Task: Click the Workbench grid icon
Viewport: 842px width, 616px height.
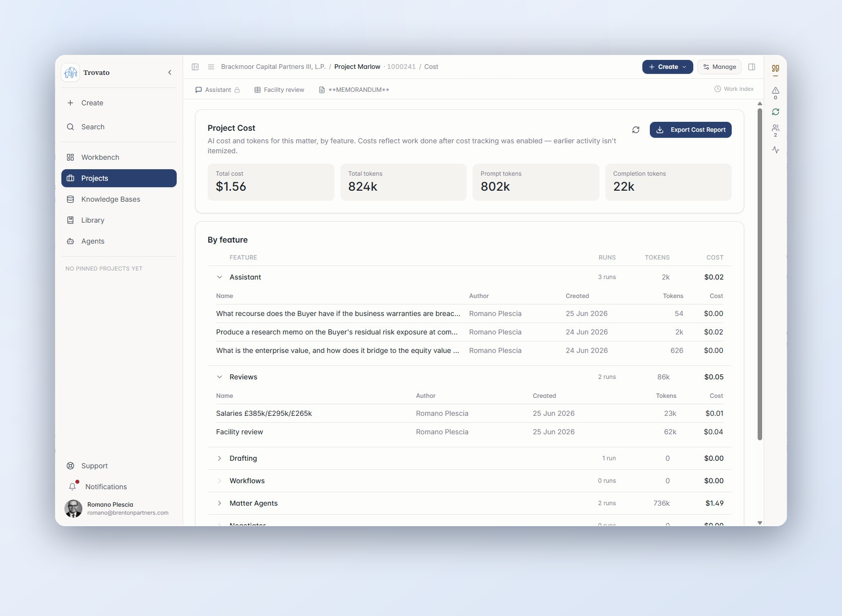Action: pos(70,157)
